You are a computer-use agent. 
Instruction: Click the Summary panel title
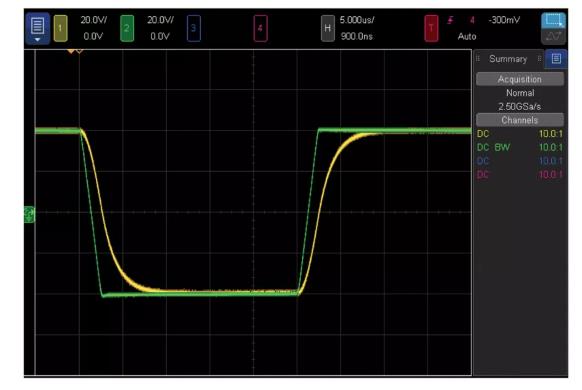[508, 59]
